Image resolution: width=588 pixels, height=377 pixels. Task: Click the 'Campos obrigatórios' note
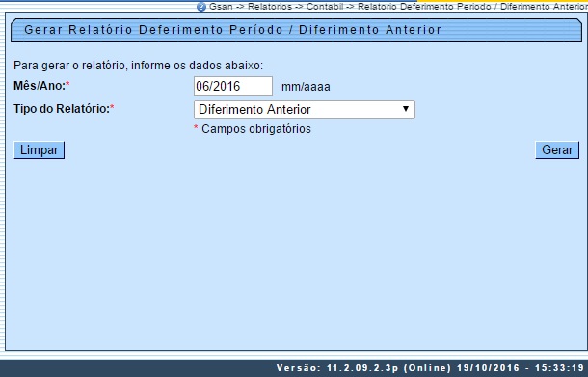[256, 129]
